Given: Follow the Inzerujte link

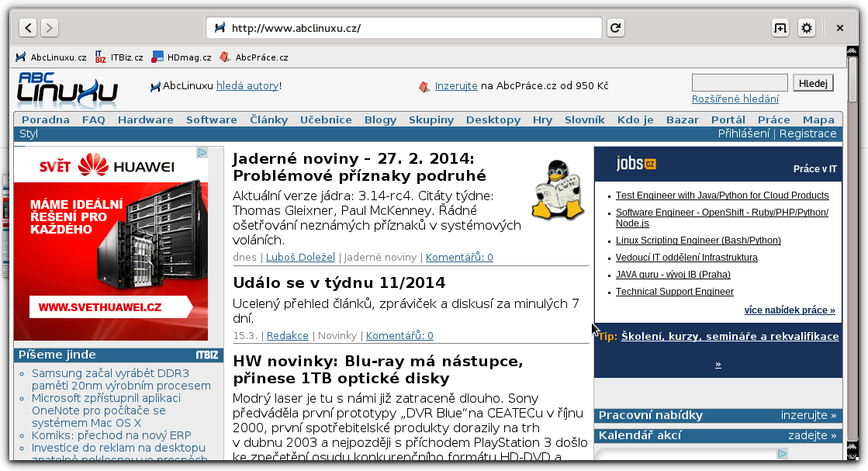Looking at the screenshot, I should [x=456, y=86].
